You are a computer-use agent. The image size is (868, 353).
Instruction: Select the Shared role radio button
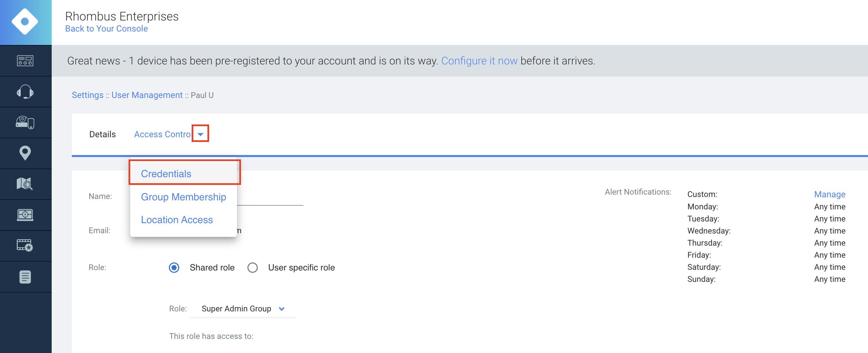pos(174,267)
